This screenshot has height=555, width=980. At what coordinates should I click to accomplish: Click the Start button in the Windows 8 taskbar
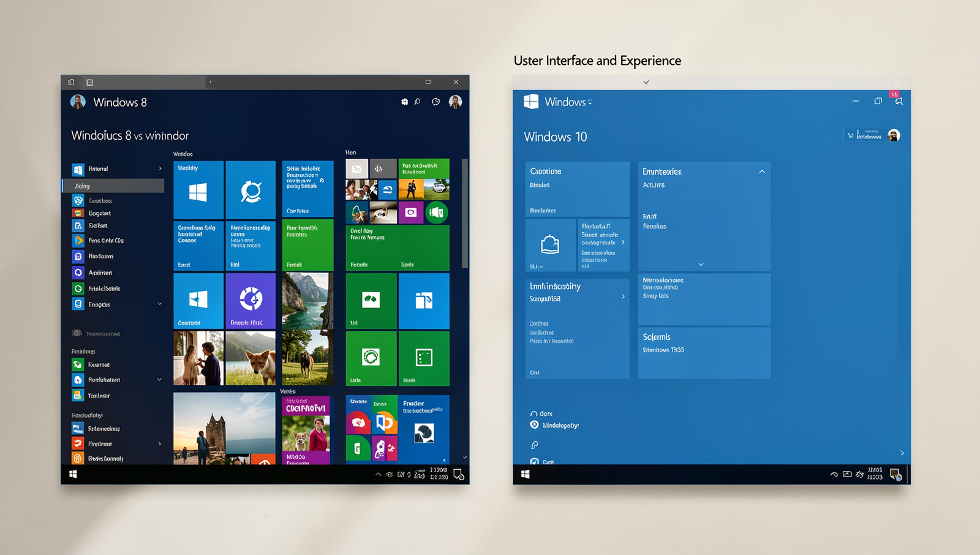[x=73, y=474]
